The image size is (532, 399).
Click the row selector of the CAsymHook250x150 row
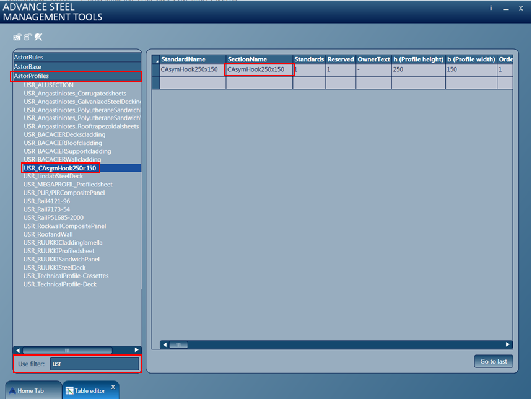pyautogui.click(x=155, y=69)
